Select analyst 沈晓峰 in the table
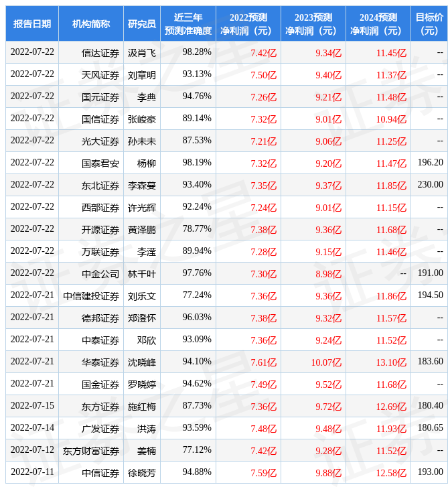 click(x=142, y=362)
